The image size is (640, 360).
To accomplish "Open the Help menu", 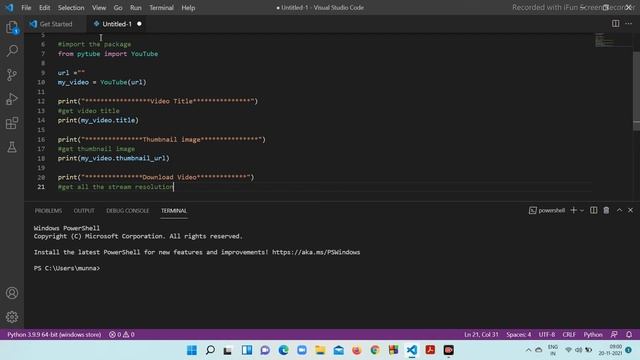I will click(x=188, y=8).
